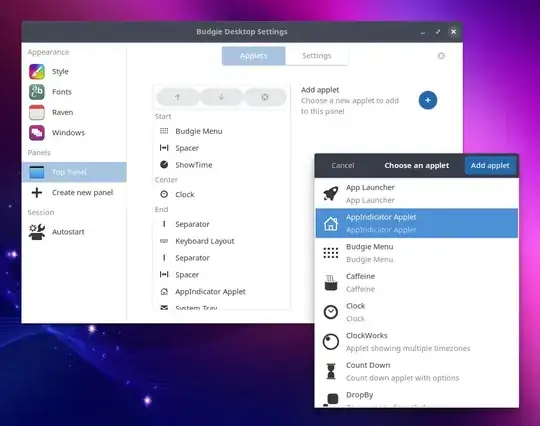Select the Spacer under End section
The image size is (540, 426).
pyautogui.click(x=221, y=275)
